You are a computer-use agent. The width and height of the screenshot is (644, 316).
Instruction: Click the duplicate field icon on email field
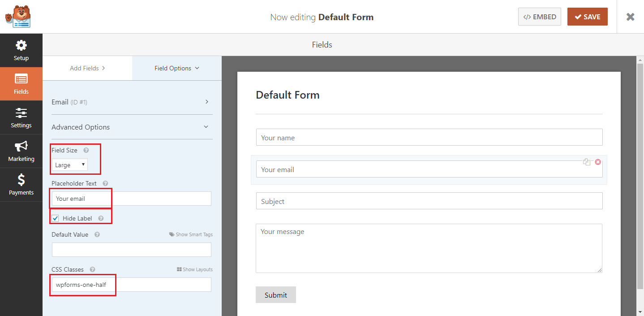click(587, 162)
